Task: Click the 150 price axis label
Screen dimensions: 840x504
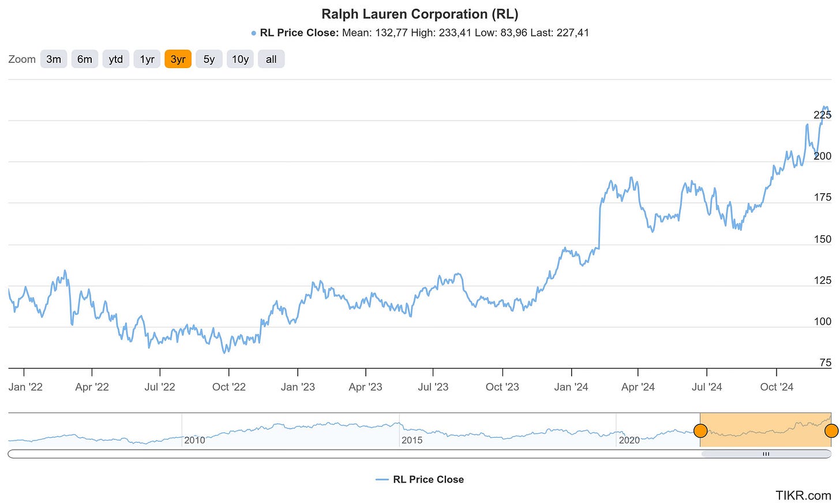Action: 823,239
